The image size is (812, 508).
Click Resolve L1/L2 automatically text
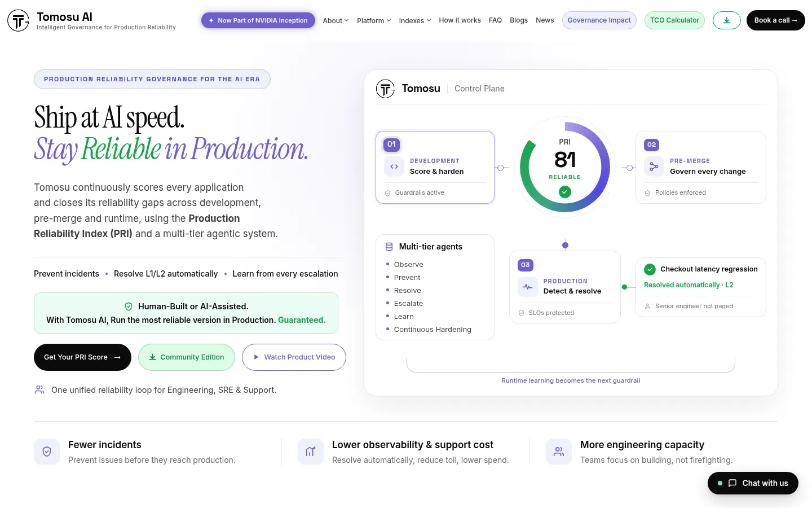click(x=166, y=274)
